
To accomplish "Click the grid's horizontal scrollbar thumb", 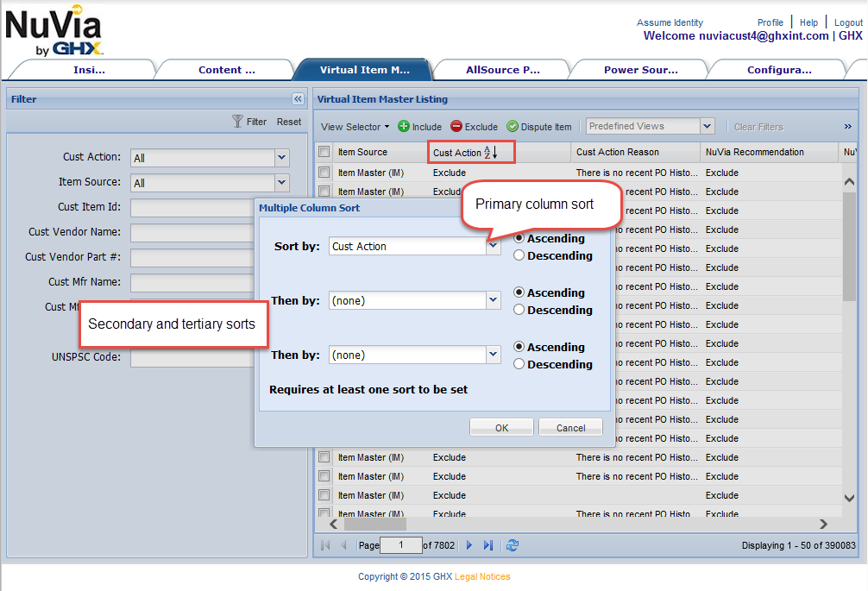I will pos(374,524).
